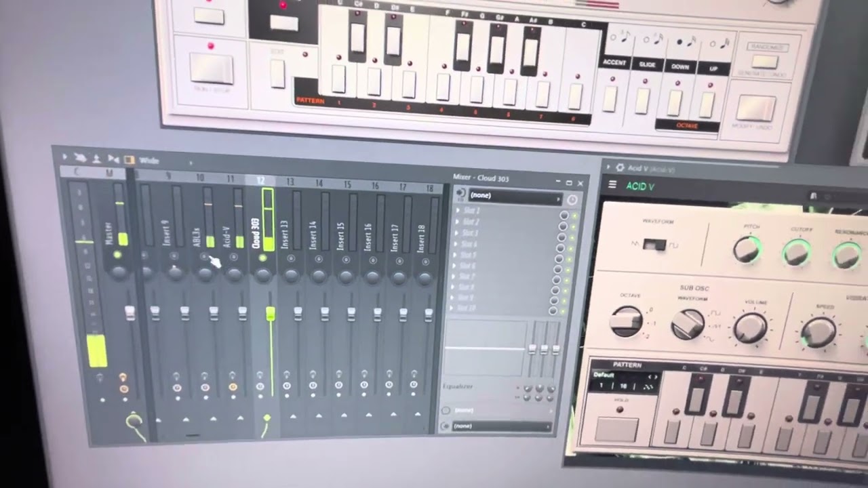Viewport: 868px width, 488px height.
Task: Click the octave Up button on the top synth
Action: click(707, 105)
